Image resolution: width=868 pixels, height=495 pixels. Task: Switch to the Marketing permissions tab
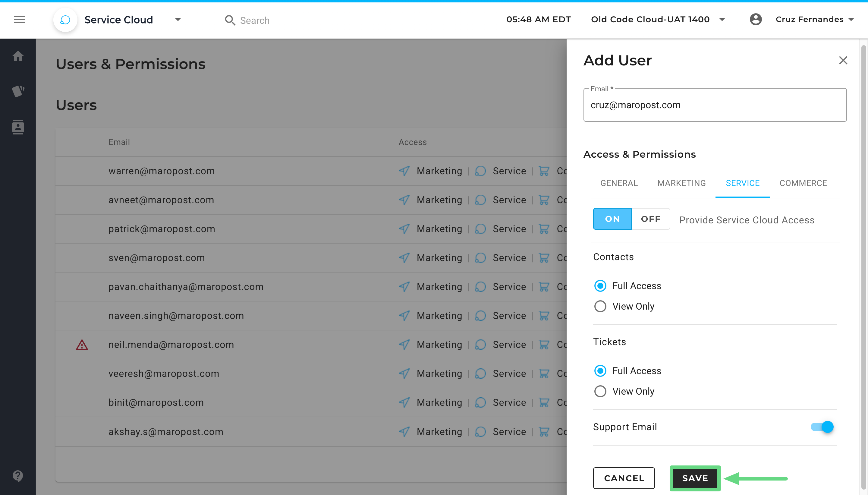[681, 183]
